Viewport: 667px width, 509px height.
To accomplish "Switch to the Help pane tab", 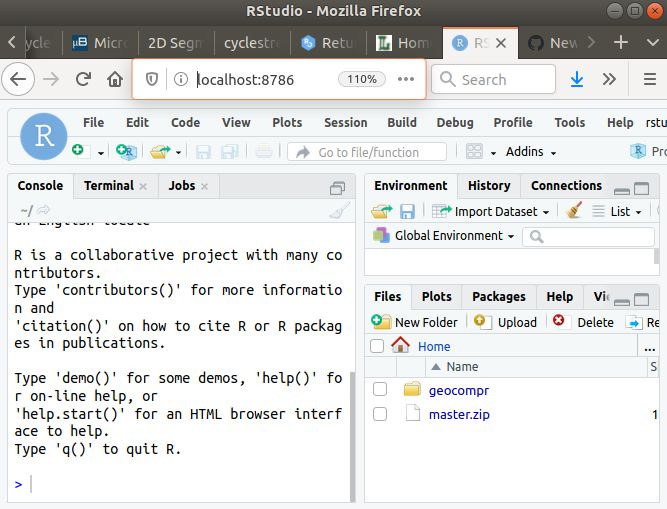I will click(559, 297).
